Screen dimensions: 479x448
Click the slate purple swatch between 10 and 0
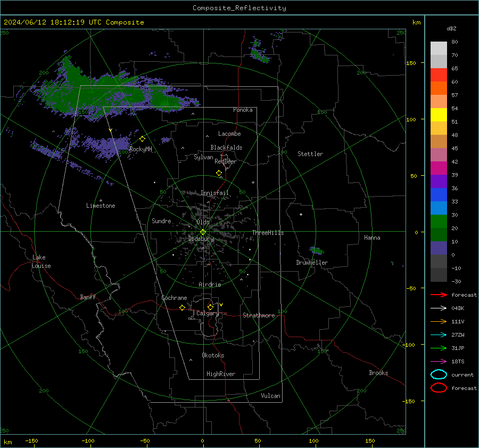pyautogui.click(x=439, y=248)
